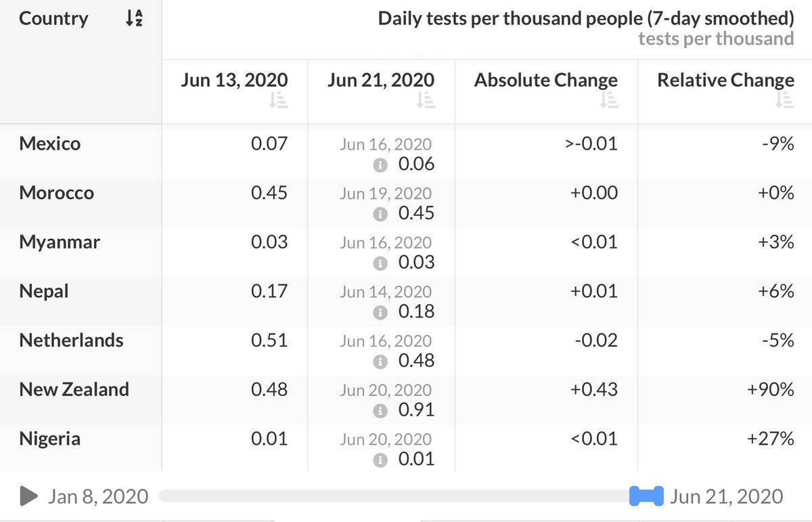The height and width of the screenshot is (522, 812).
Task: Click info icon next to New Zealand's 0.91
Action: [380, 410]
